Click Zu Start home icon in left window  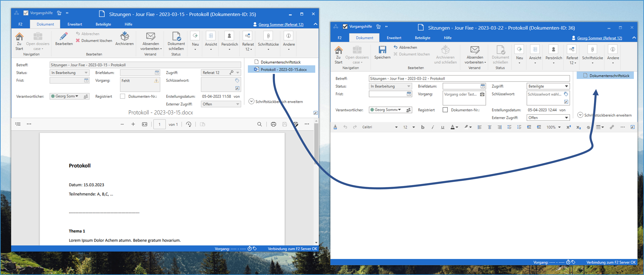tap(19, 37)
